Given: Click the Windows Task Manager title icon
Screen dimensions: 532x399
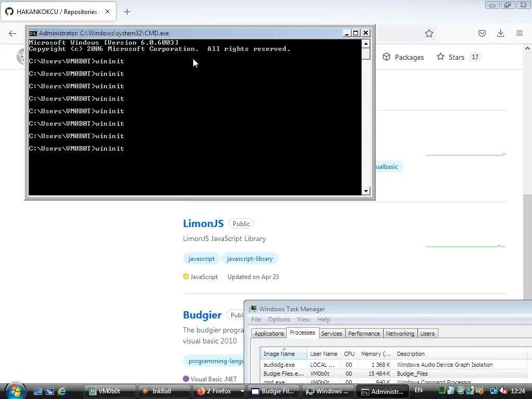Looking at the screenshot, I should pyautogui.click(x=253, y=309).
